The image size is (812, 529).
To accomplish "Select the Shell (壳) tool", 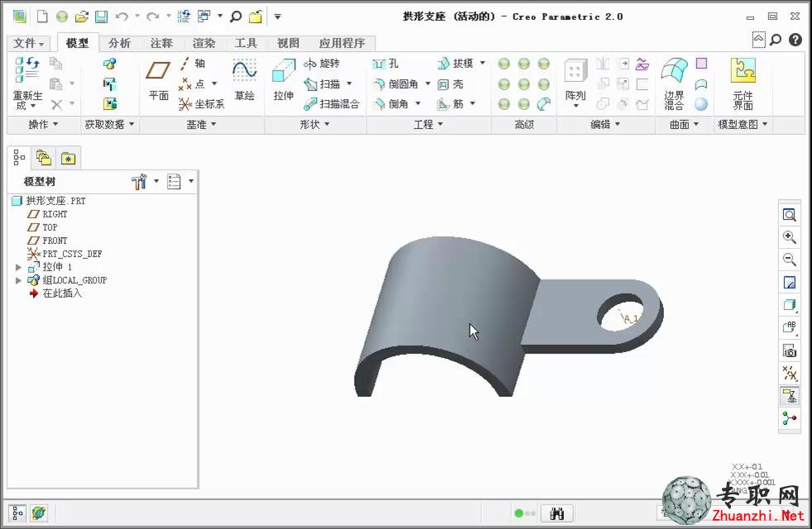I will [x=451, y=83].
